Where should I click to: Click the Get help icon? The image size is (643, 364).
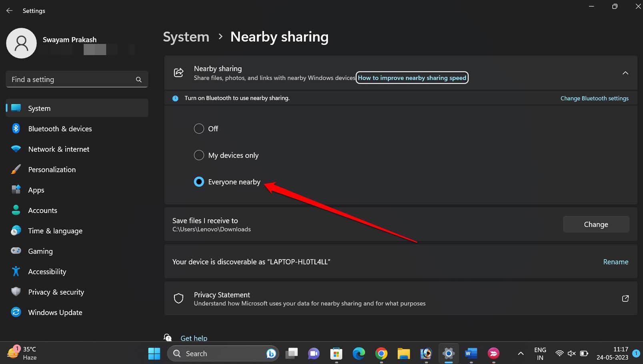tap(168, 338)
